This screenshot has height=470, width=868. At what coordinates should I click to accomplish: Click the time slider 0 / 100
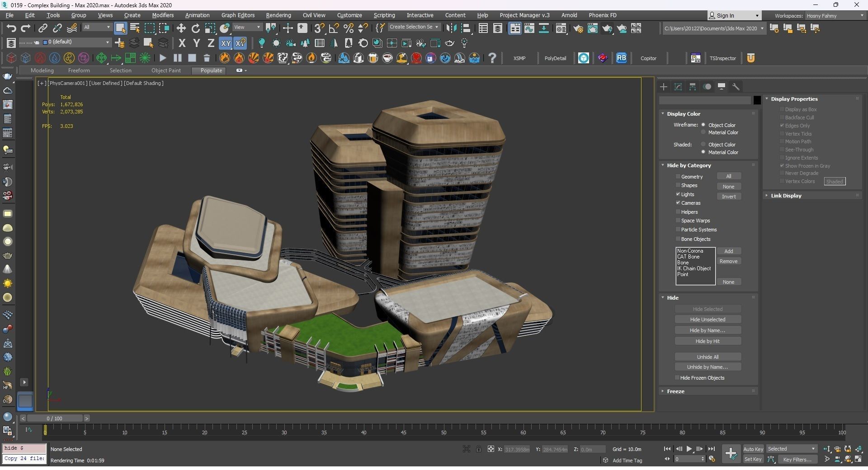pos(55,418)
